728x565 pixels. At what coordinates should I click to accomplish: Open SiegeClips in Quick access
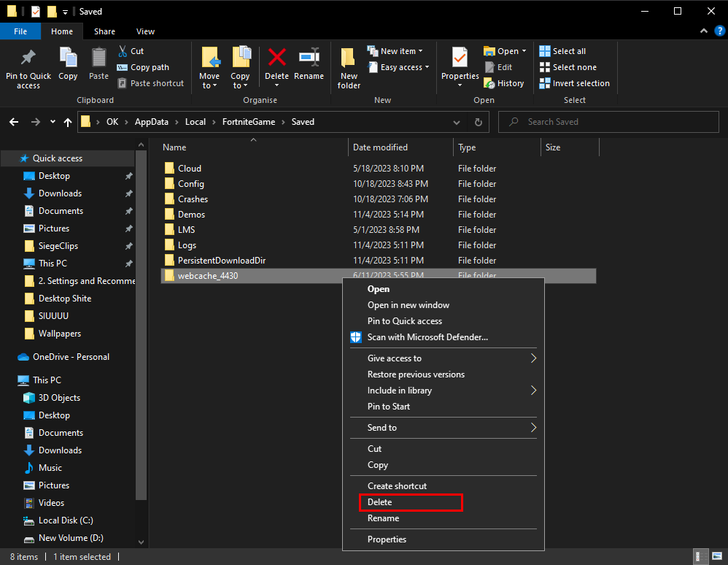click(58, 246)
